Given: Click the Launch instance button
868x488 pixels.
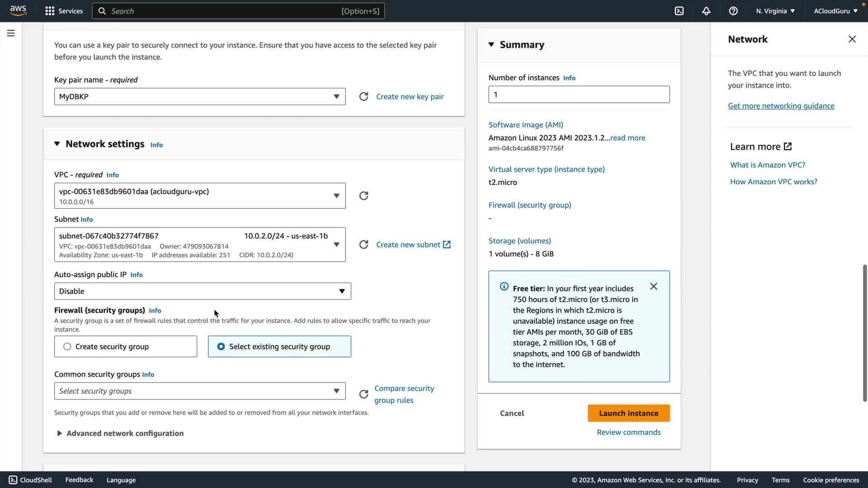Looking at the screenshot, I should pos(628,413).
